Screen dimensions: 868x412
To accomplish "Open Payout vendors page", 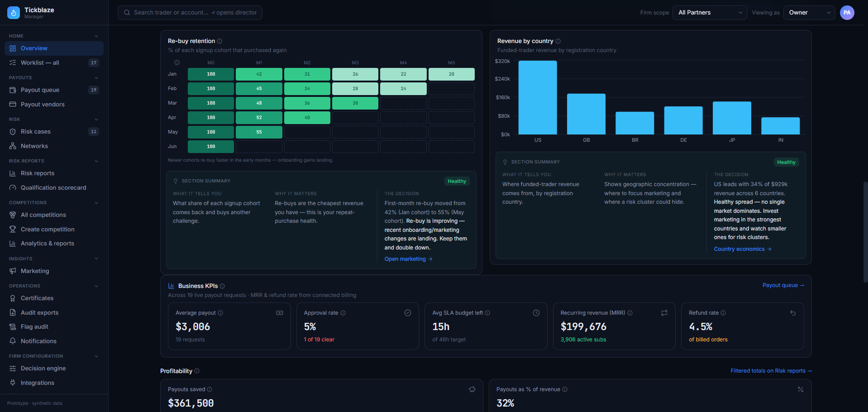I will click(x=54, y=105).
